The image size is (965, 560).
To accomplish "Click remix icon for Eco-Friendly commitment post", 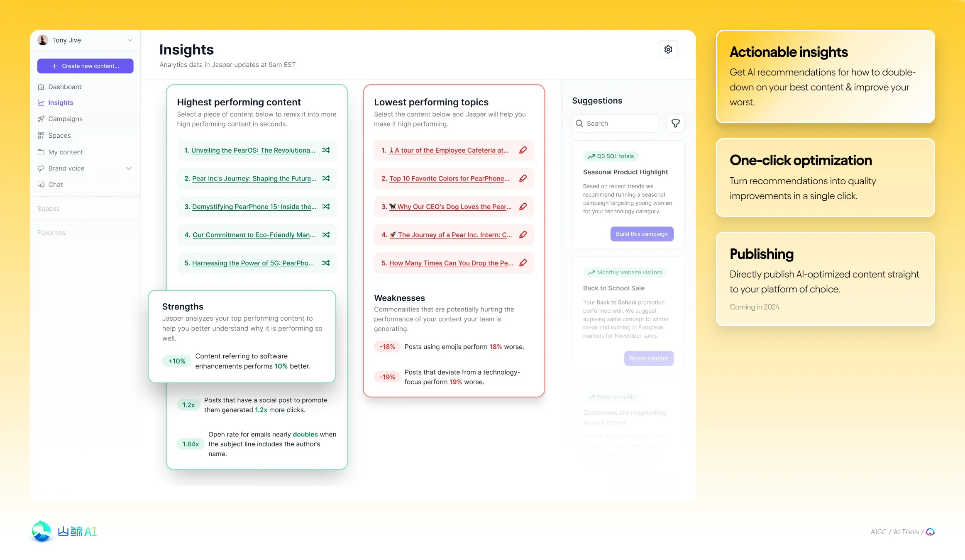I will [326, 235].
